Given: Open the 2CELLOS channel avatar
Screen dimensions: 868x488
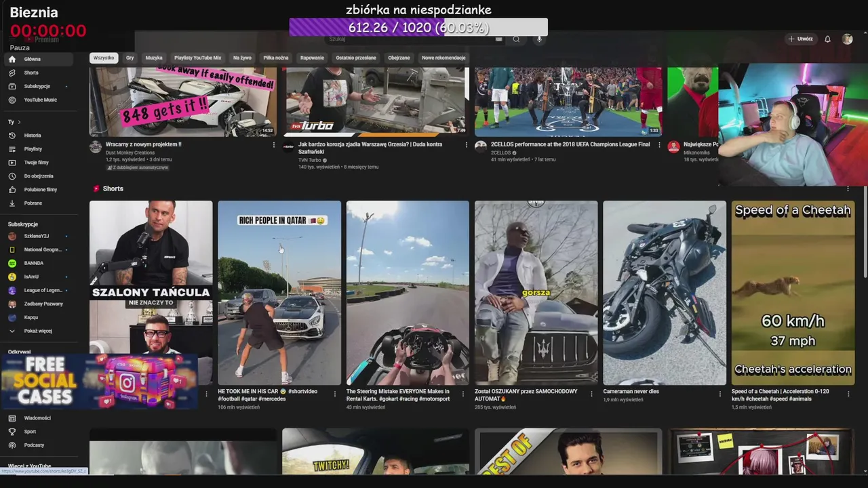Looking at the screenshot, I should tap(481, 147).
